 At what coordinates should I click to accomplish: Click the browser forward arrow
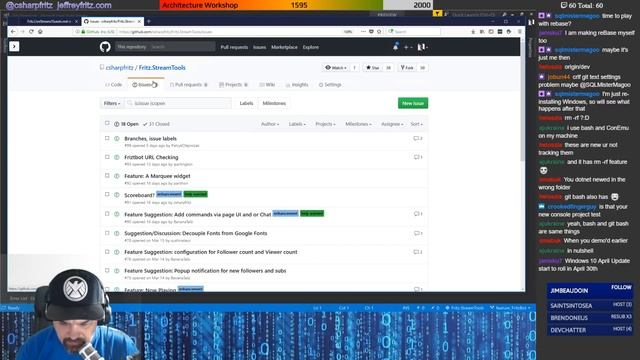coord(22,31)
